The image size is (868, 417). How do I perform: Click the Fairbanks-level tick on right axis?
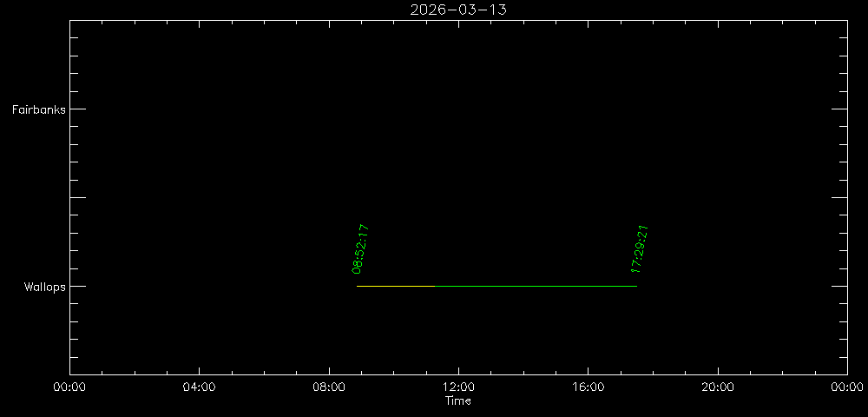(838, 109)
